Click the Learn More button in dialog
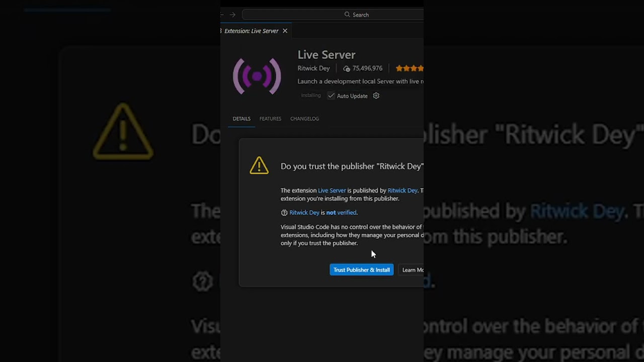This screenshot has height=362, width=644. pyautogui.click(x=412, y=270)
